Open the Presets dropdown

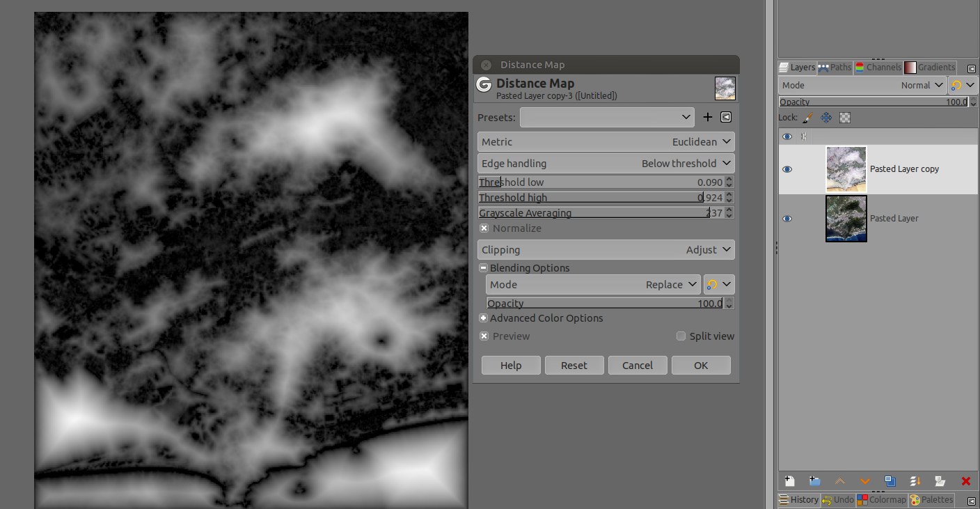pos(607,117)
